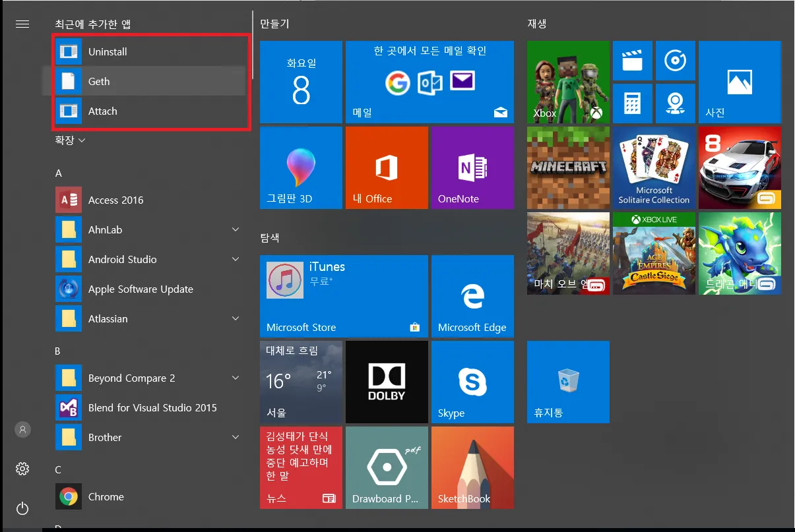Open the Attach app entry

tap(150, 111)
